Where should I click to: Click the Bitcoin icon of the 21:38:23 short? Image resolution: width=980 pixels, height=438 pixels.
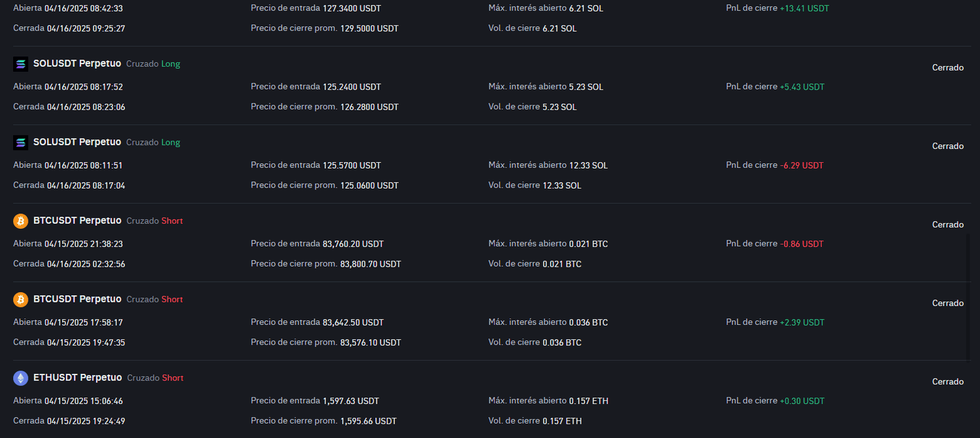pos(21,221)
